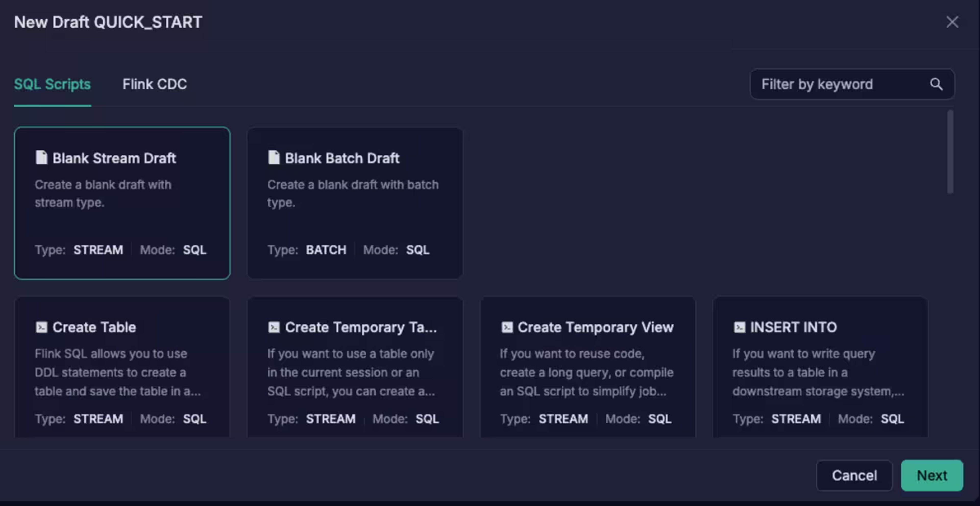Click the Create Table script icon
This screenshot has width=980, height=506.
tap(41, 327)
